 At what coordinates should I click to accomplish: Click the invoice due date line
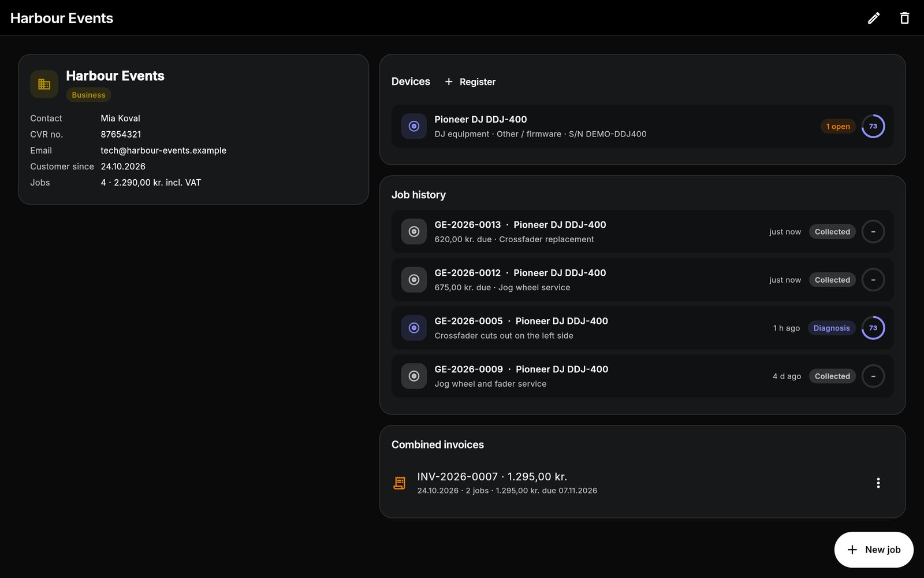pos(507,491)
